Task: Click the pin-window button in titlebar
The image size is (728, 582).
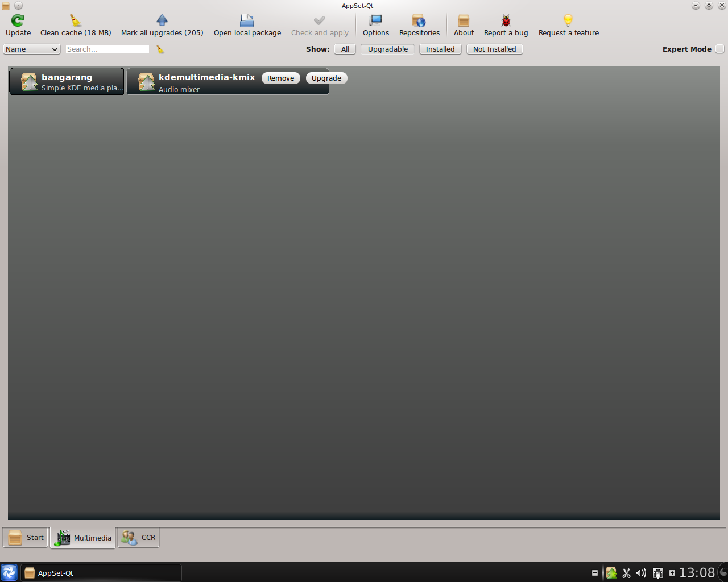Action: point(19,6)
